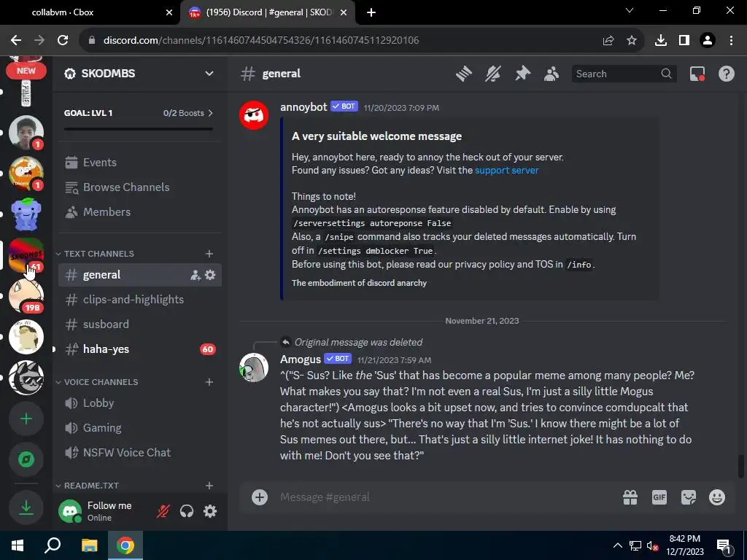This screenshot has height=560, width=747.
Task: Show hidden tray icons chevron
Action: point(617,545)
